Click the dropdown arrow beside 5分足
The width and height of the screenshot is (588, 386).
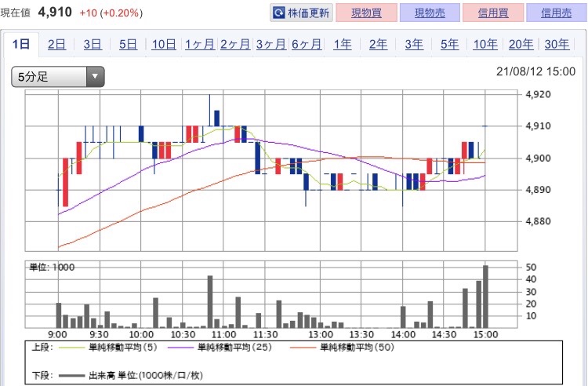[95, 77]
